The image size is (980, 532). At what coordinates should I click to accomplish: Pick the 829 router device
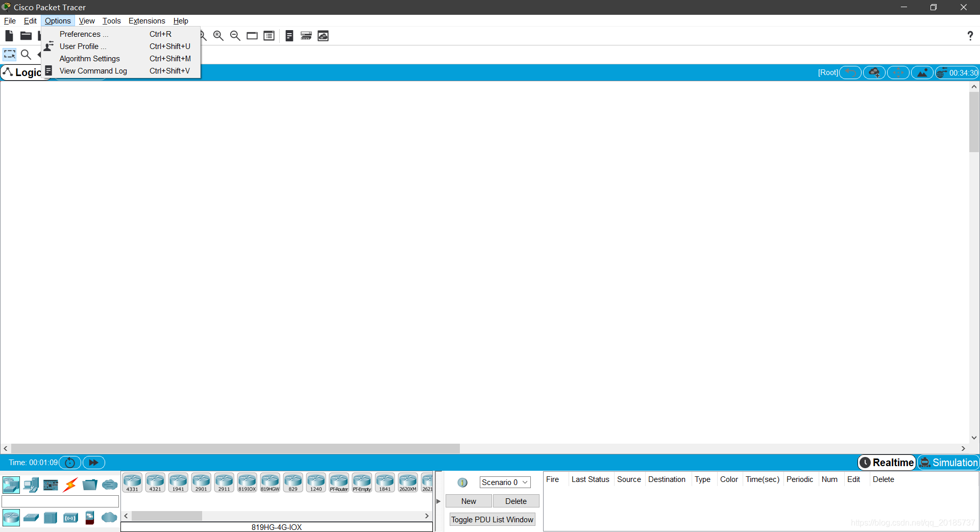pyautogui.click(x=293, y=482)
